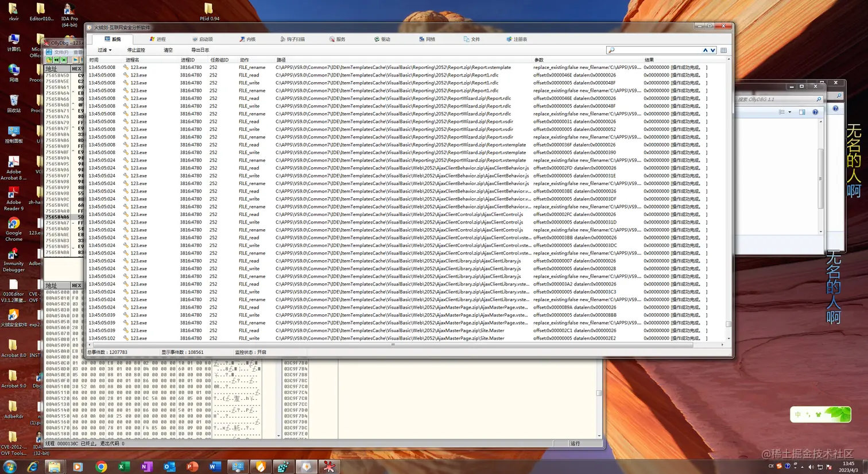Switch to the 进程 tab

click(x=157, y=39)
